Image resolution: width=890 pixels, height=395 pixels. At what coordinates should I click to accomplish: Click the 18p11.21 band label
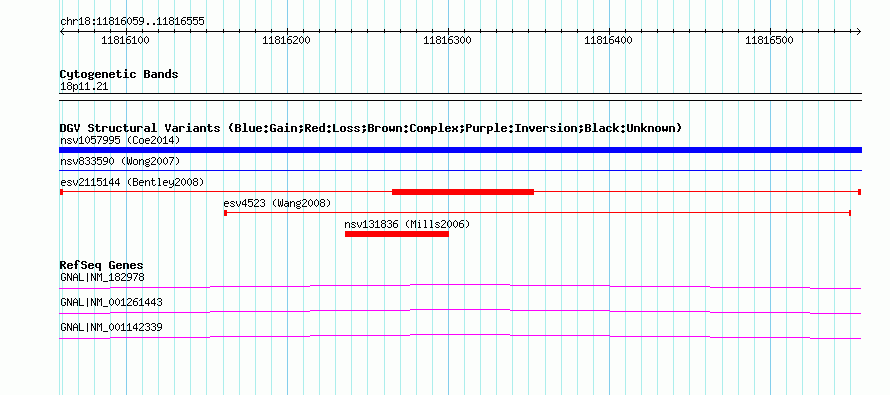[84, 87]
